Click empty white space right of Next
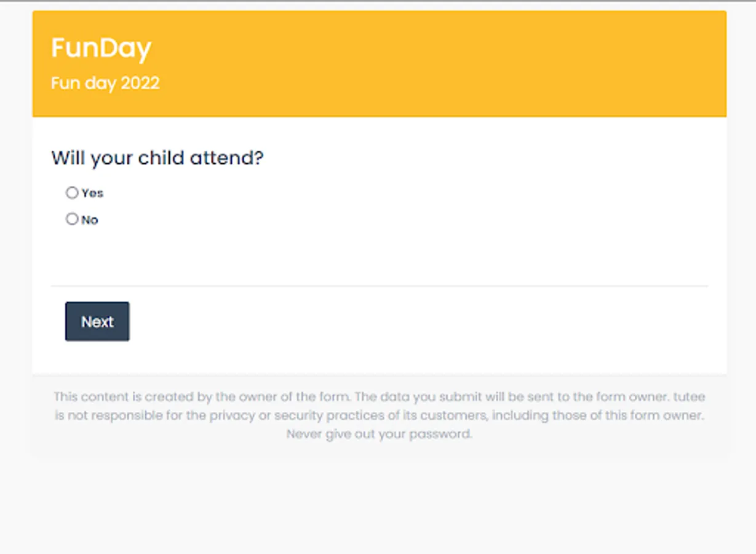Image resolution: width=756 pixels, height=554 pixels. point(400,321)
